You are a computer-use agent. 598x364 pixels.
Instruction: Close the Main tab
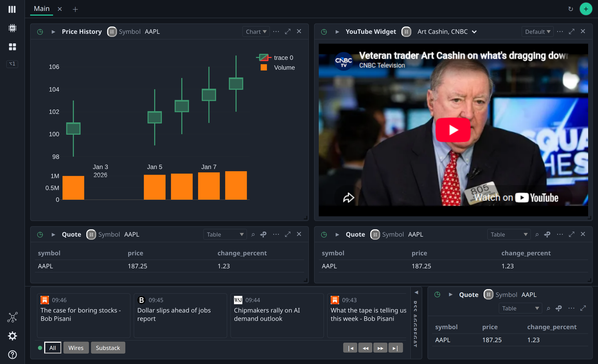pos(60,9)
